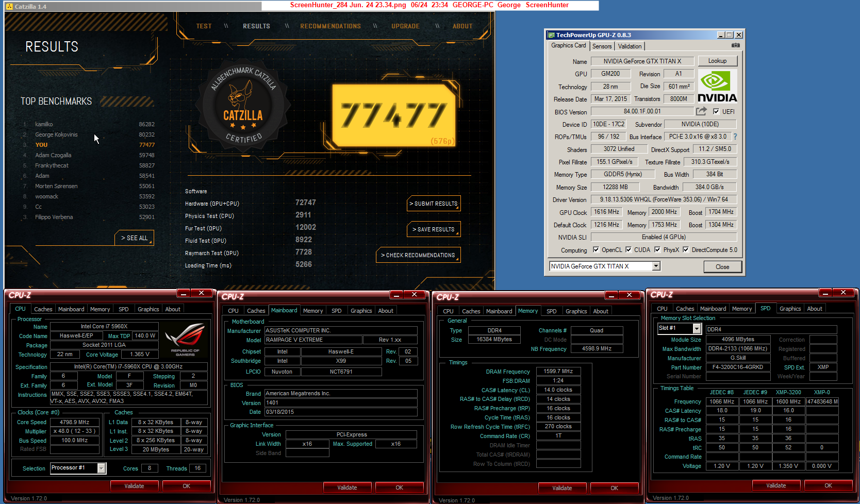This screenshot has height=504, width=860.
Task: Open ABOUT in Catzilla navigation
Action: (x=462, y=26)
